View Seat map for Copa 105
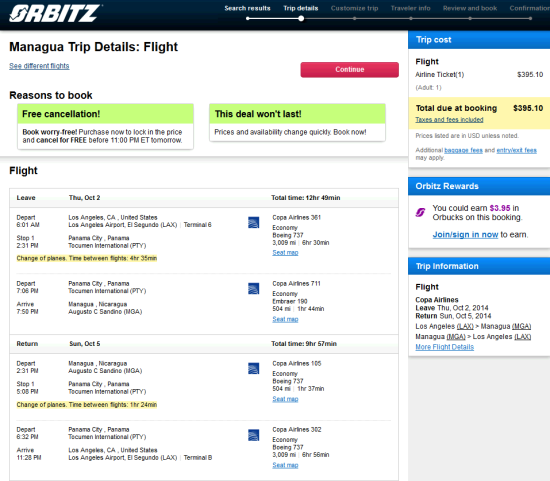This screenshot has height=481, width=550. pos(286,399)
